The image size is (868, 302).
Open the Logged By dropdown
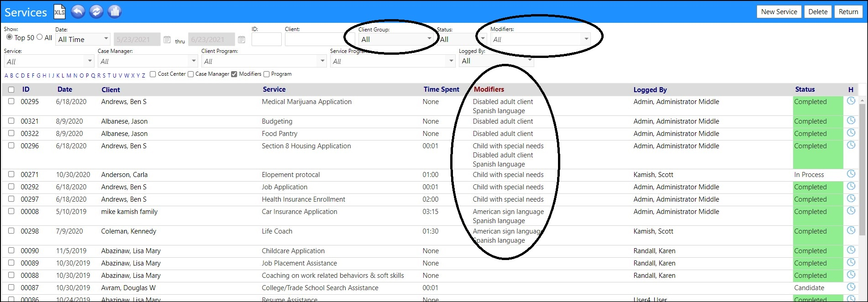coord(496,61)
